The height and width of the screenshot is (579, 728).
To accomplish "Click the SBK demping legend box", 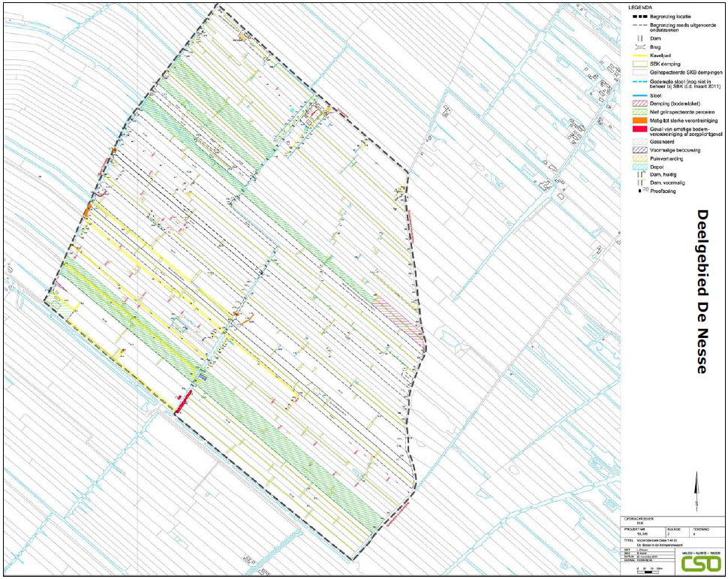I will tap(636, 63).
